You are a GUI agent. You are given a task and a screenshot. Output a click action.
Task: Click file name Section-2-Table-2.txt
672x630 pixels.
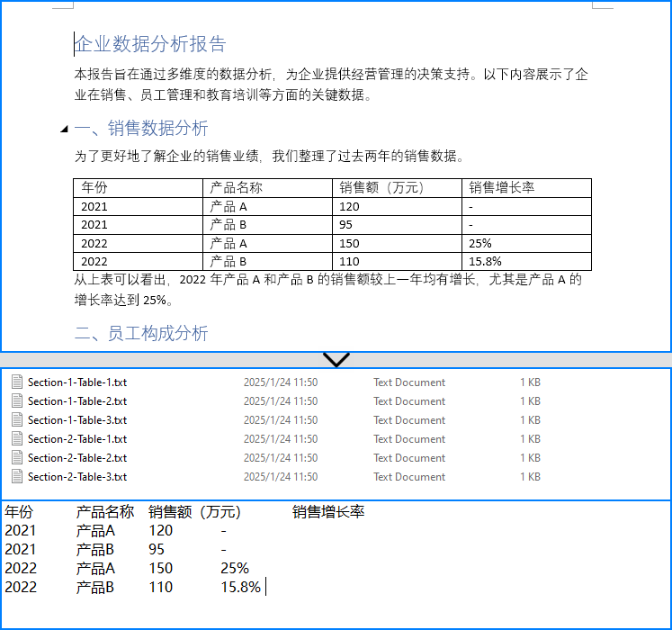77,457
